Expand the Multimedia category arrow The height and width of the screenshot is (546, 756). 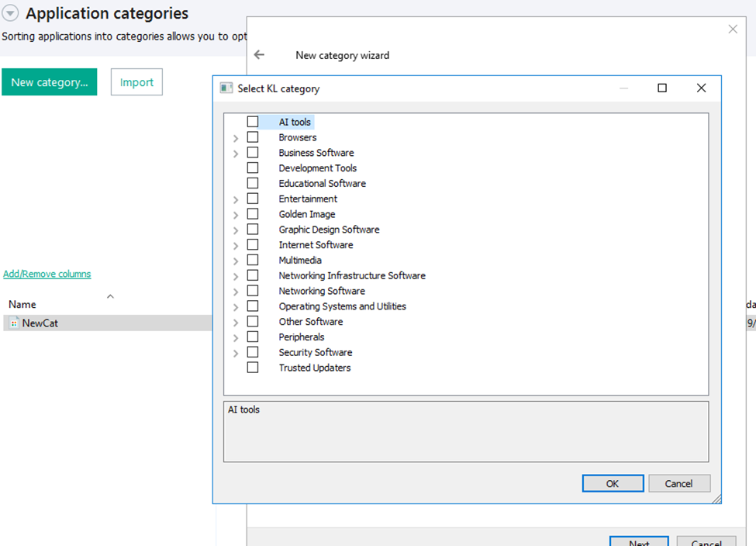point(236,261)
